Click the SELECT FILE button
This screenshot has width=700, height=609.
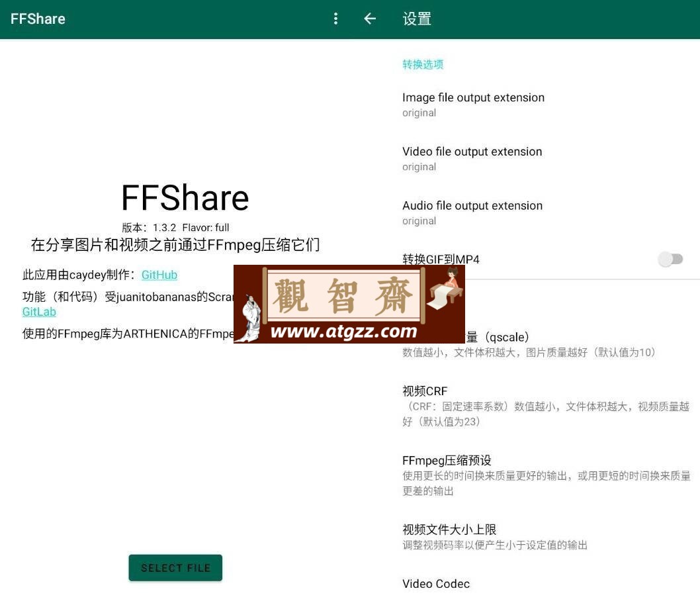[175, 568]
